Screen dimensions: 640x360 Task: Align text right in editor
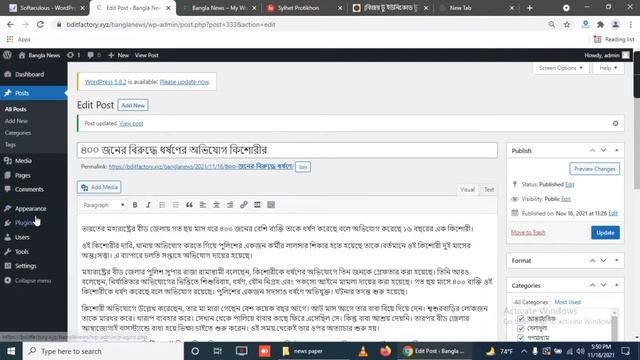click(230, 205)
